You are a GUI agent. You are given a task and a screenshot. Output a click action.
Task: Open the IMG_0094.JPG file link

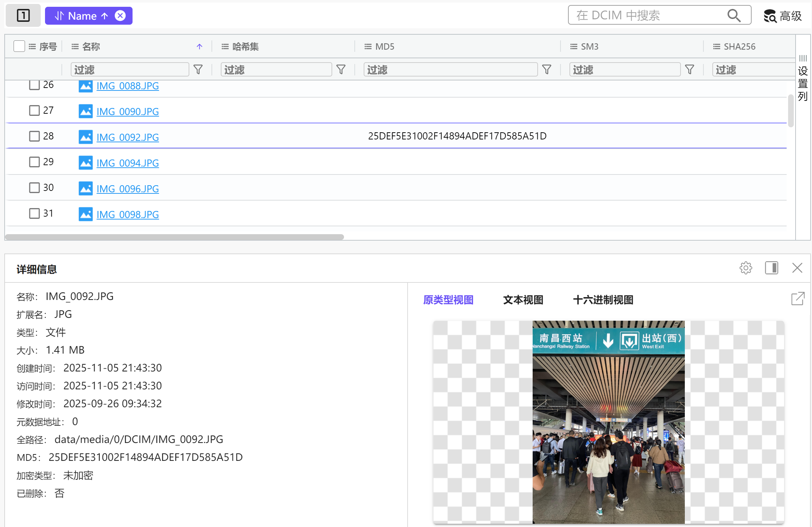click(128, 163)
